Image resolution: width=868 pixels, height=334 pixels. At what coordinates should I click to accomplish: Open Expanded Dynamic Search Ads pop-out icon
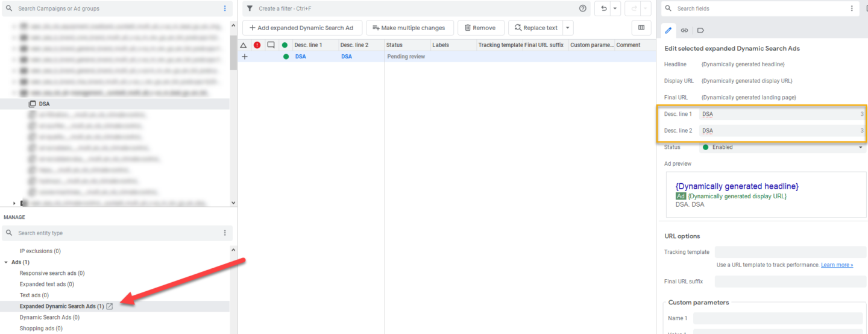point(110,306)
